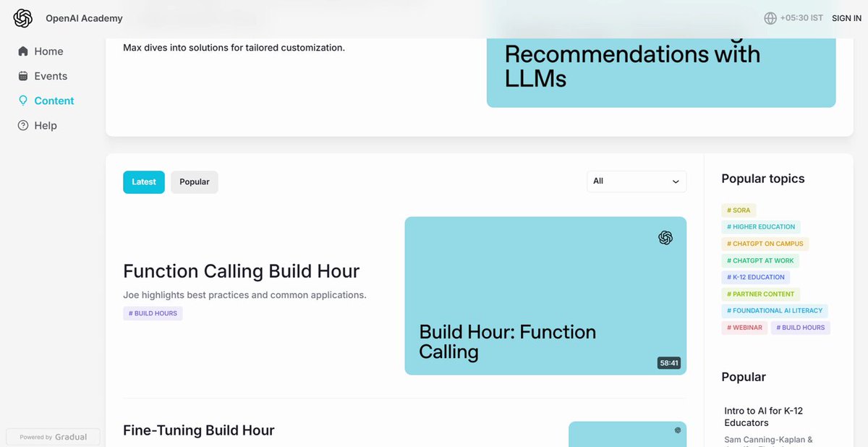Select the FOUNDATIONAL AI LITERACY topic tag
The width and height of the screenshot is (868, 447).
click(x=775, y=311)
